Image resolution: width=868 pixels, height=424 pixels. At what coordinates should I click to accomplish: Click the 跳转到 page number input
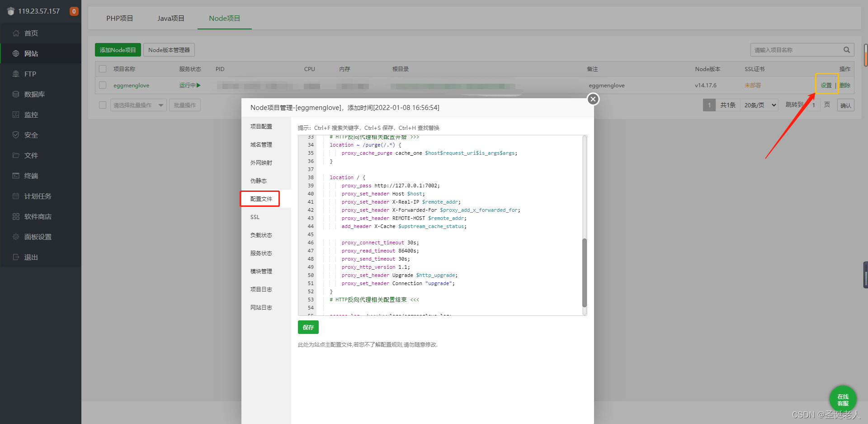point(814,105)
